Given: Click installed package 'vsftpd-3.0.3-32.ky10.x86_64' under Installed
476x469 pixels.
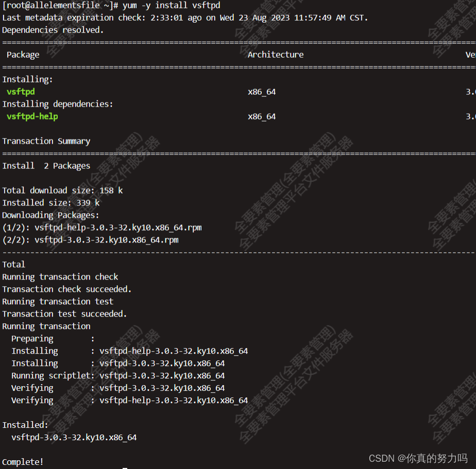Looking at the screenshot, I should (x=74, y=438).
